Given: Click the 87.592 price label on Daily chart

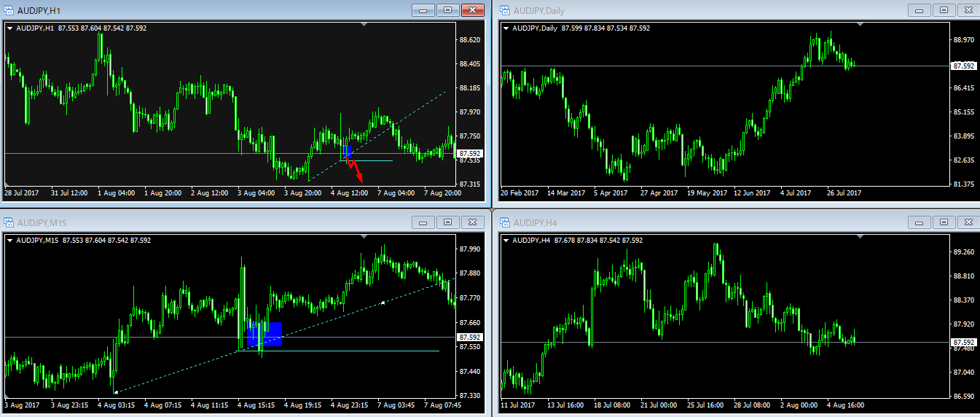Looking at the screenshot, I should coord(963,66).
